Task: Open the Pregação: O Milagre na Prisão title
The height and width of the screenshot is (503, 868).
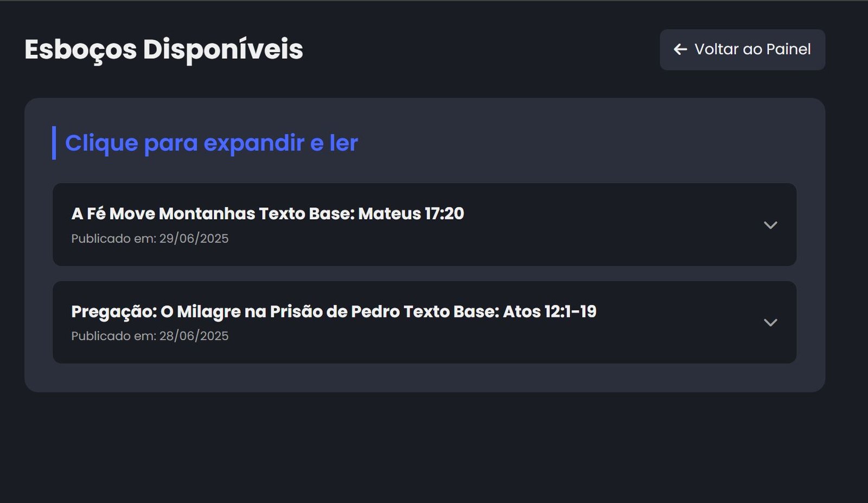Action: click(333, 311)
